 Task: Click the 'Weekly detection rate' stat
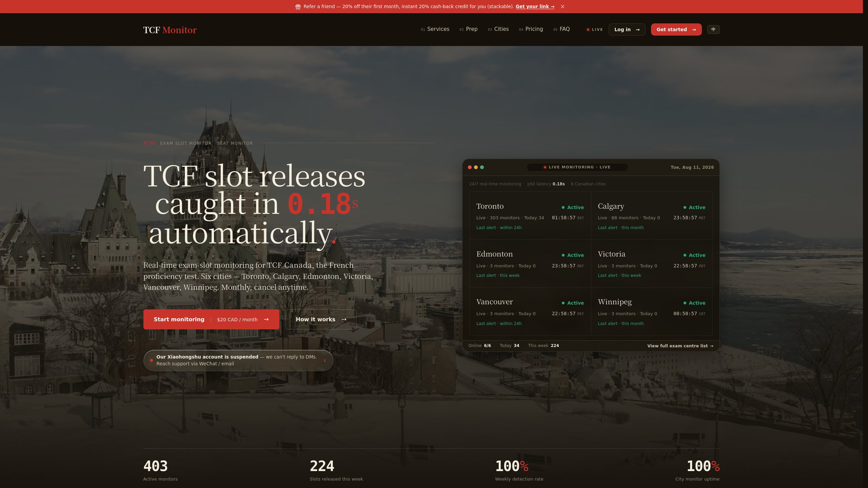click(519, 470)
